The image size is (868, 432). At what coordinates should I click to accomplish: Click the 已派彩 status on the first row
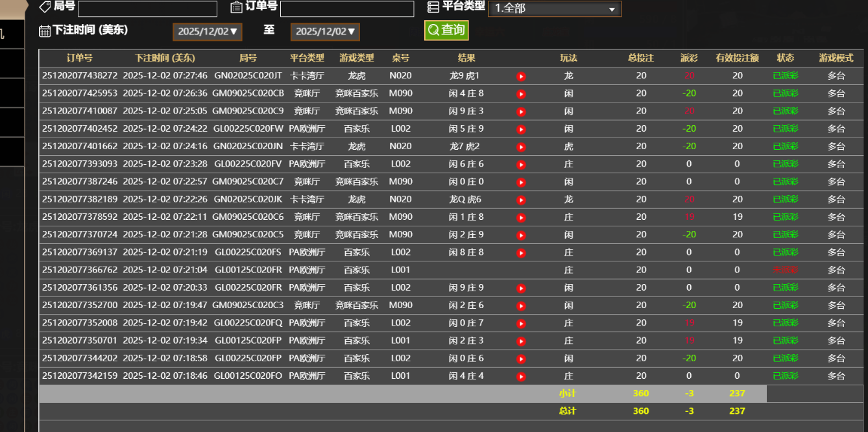pos(786,76)
